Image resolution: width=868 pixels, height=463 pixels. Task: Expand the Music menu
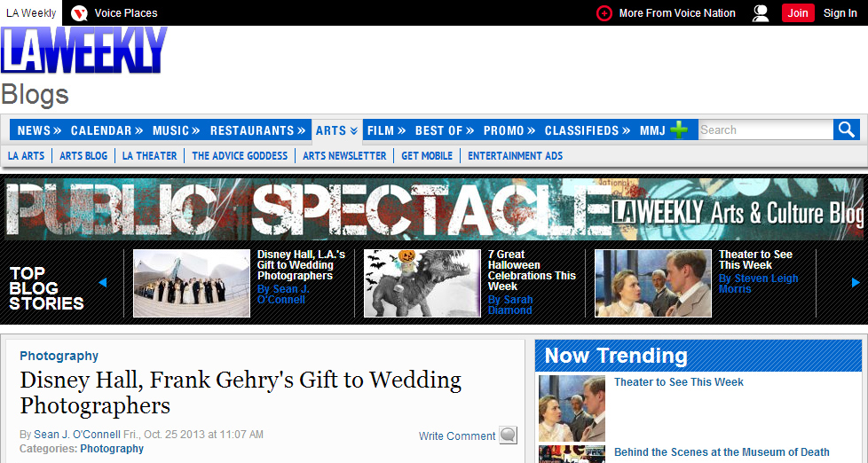[176, 130]
